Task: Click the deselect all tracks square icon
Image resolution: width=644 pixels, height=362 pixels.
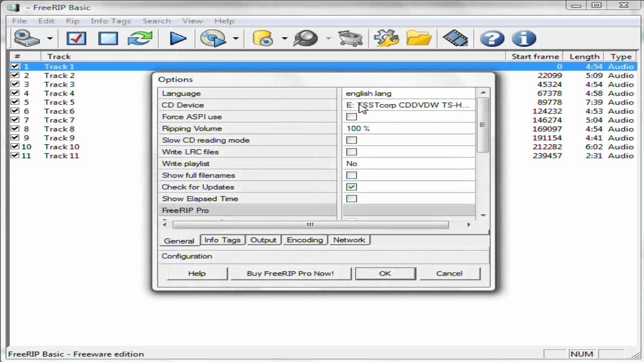Action: pyautogui.click(x=108, y=39)
